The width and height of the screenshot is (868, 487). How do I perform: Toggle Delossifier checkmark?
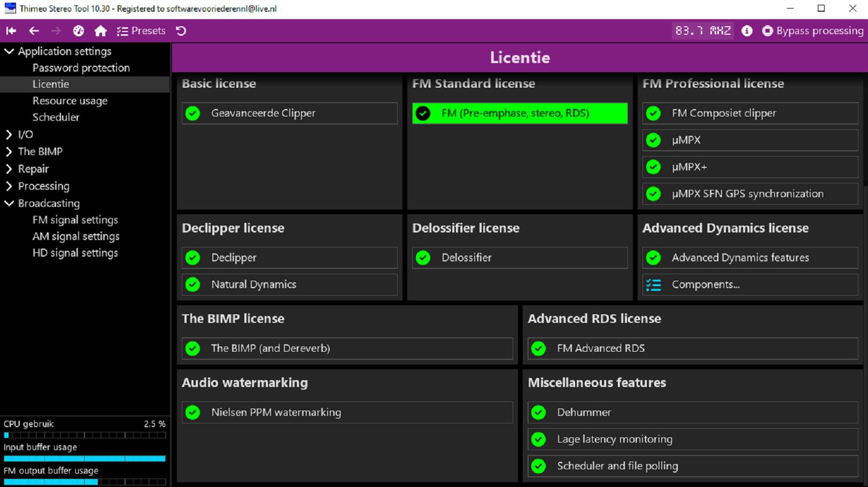tap(423, 258)
